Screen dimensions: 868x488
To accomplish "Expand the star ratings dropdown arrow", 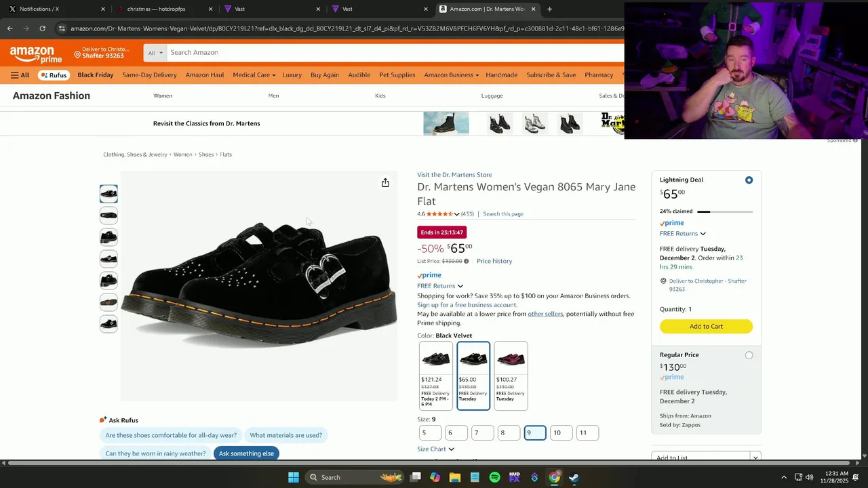I will (457, 214).
